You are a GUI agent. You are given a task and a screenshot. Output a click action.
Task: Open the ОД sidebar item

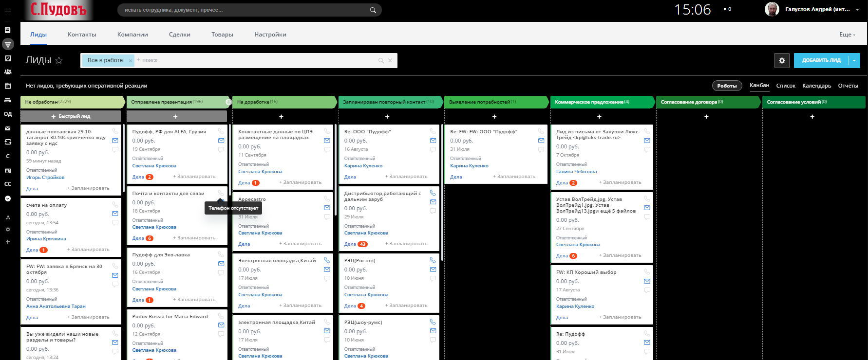point(8,114)
